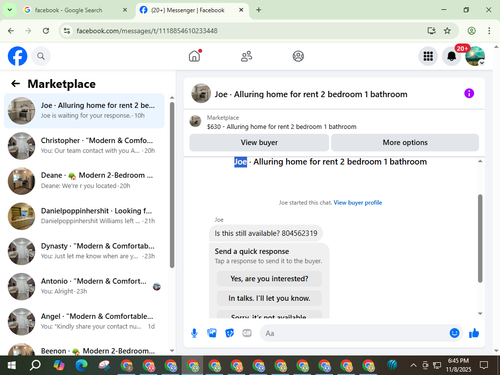Choose a GIF icon in composer

[247, 333]
